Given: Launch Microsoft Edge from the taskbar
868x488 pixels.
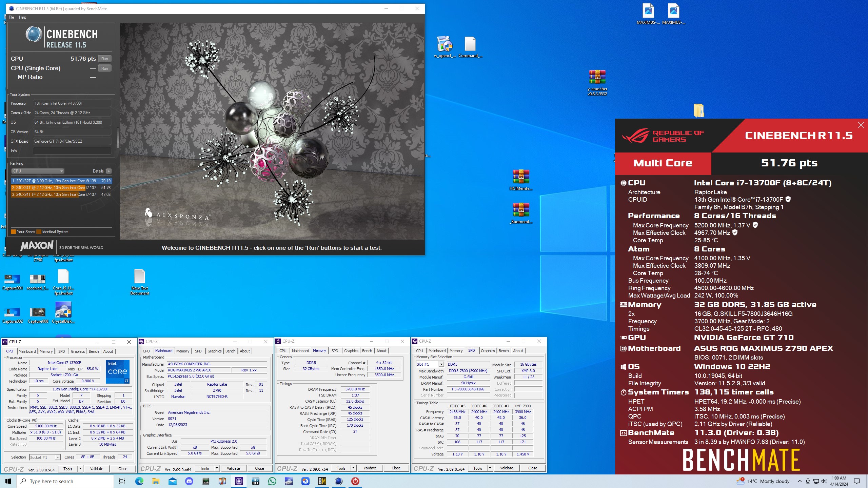Looking at the screenshot, I should click(139, 481).
